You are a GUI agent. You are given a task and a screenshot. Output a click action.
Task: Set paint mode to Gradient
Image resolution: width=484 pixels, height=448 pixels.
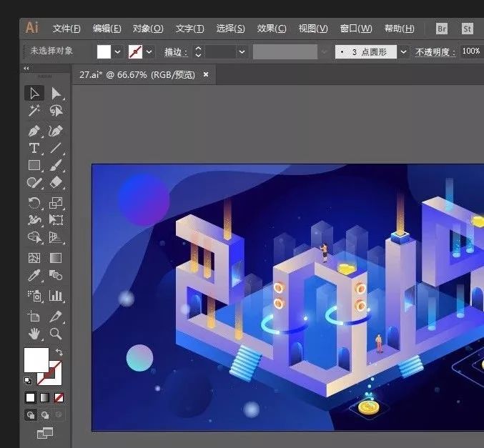coord(44,397)
